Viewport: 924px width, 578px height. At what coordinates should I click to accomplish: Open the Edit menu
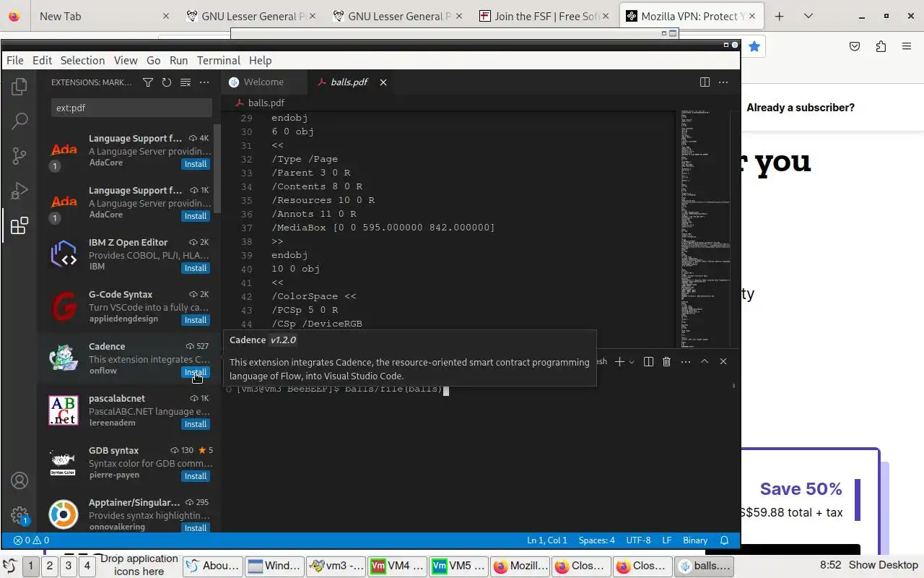point(42,61)
